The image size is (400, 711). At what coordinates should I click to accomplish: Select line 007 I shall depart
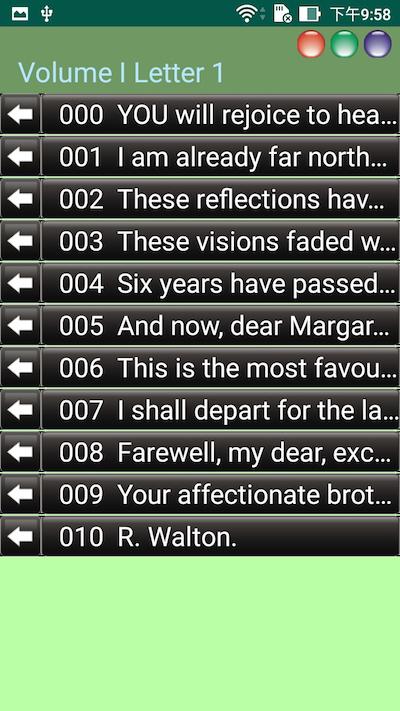[x=220, y=410]
